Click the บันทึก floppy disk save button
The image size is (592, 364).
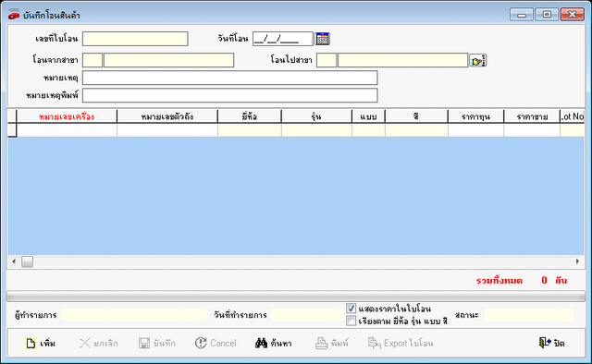pos(157,343)
